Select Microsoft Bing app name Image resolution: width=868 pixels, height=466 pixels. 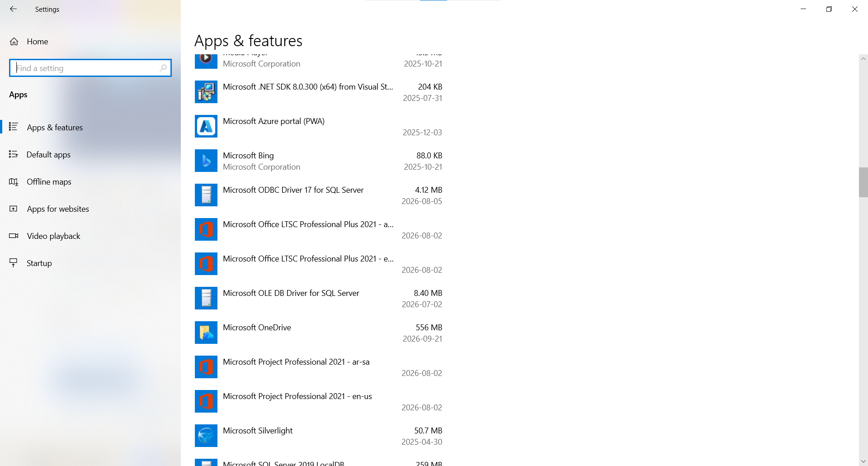pyautogui.click(x=248, y=156)
